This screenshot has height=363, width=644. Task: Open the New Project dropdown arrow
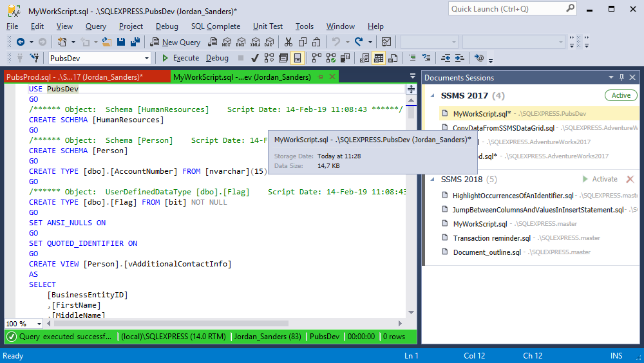tap(73, 42)
